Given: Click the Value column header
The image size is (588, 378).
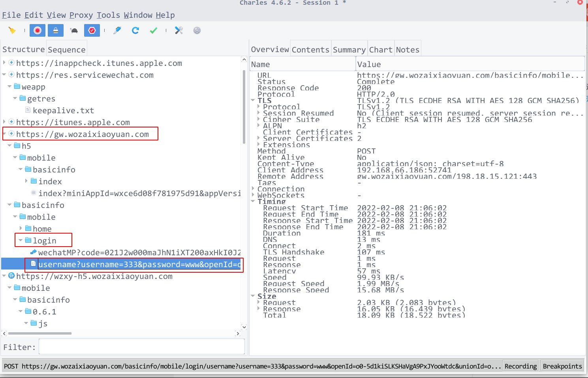Looking at the screenshot, I should tap(470, 64).
